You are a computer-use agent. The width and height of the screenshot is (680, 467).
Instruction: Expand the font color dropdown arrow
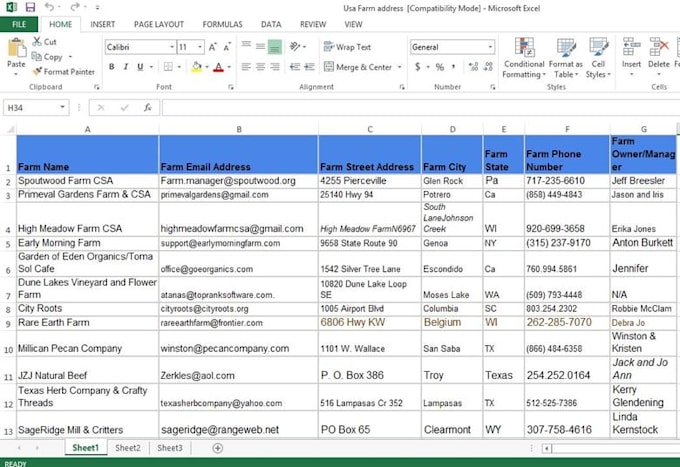tap(229, 67)
